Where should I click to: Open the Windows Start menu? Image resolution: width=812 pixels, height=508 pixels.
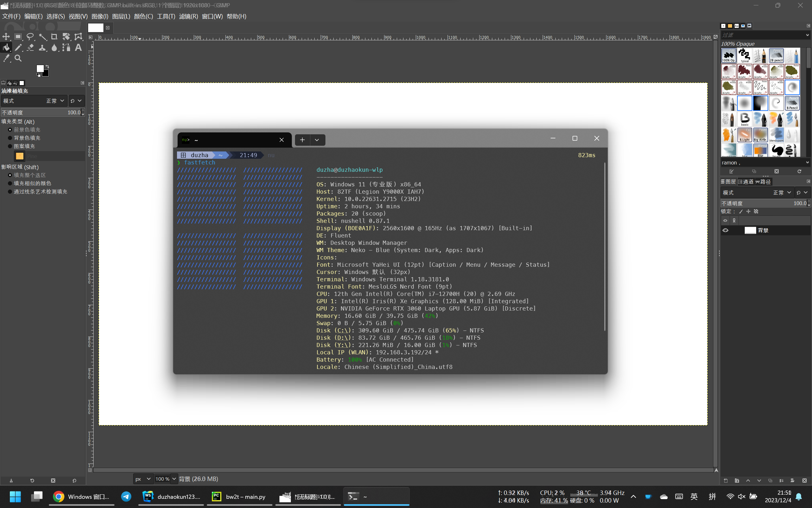15,497
